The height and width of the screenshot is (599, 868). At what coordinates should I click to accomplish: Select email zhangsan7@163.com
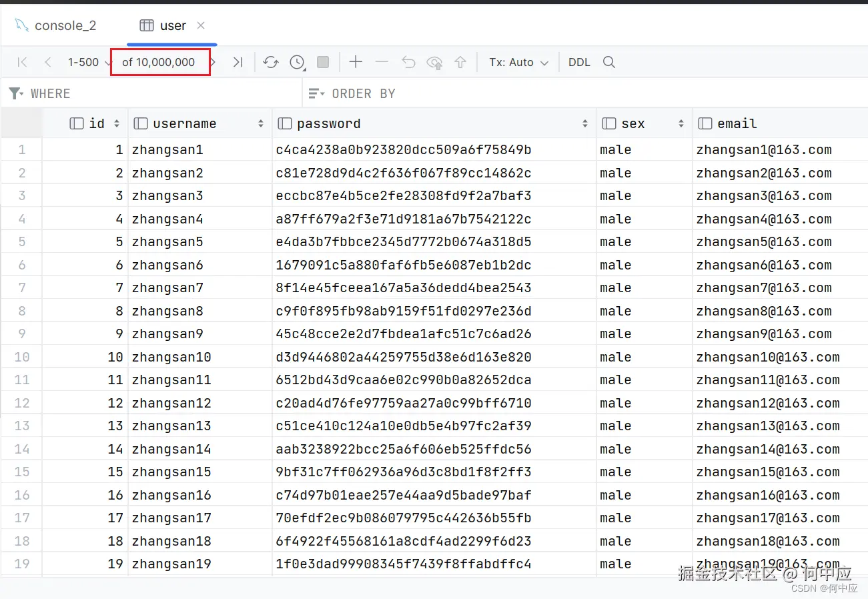[781, 287]
